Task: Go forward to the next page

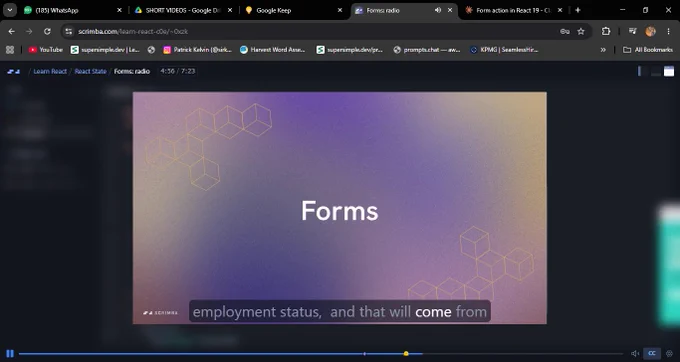Action: click(29, 31)
